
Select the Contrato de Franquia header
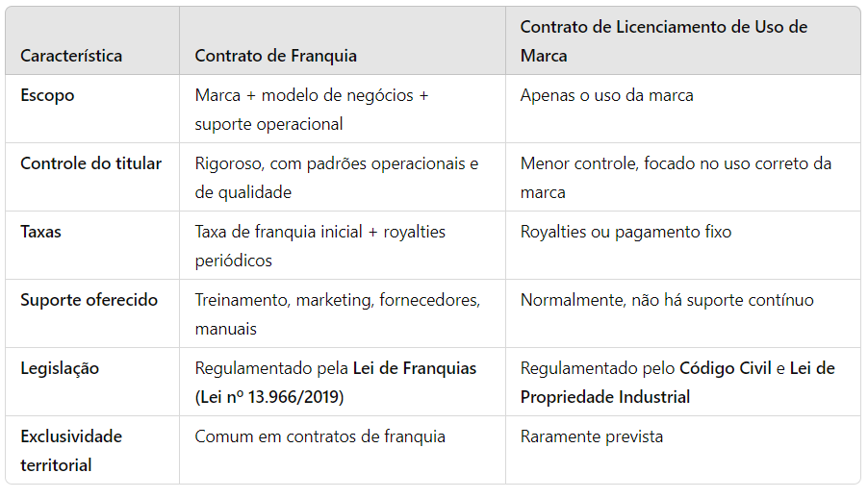[x=275, y=56]
